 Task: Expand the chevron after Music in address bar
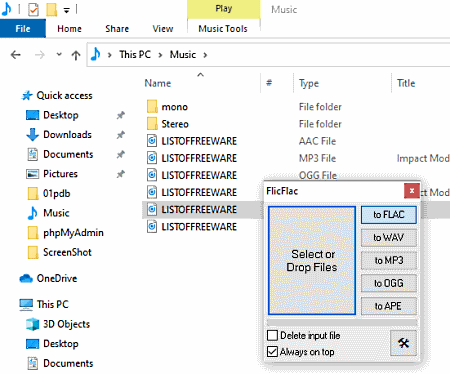point(205,55)
